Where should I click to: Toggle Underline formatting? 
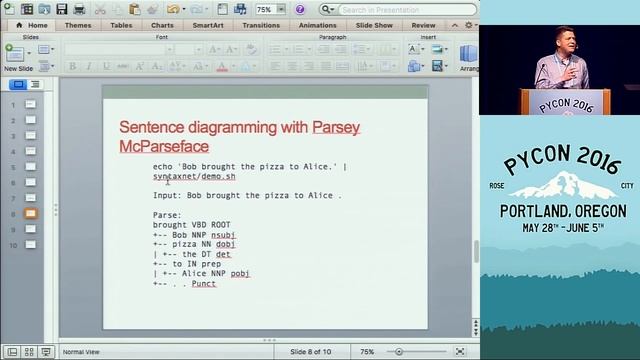pyautogui.click(x=106, y=66)
